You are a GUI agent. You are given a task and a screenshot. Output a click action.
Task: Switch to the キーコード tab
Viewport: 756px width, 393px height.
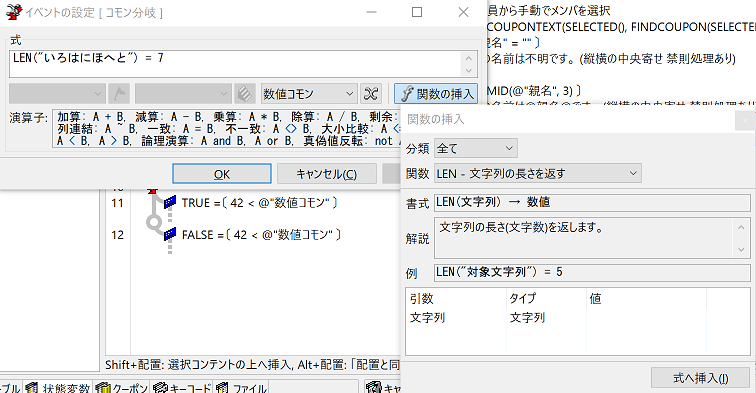pos(182,387)
